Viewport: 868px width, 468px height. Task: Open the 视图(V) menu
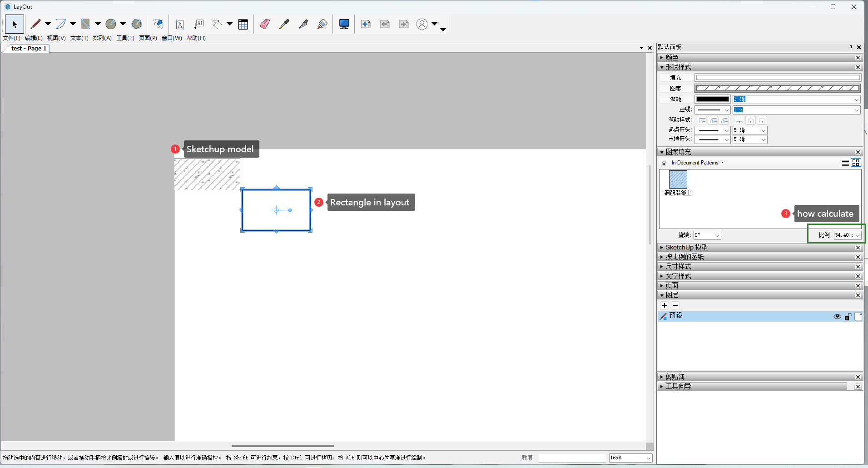56,38
